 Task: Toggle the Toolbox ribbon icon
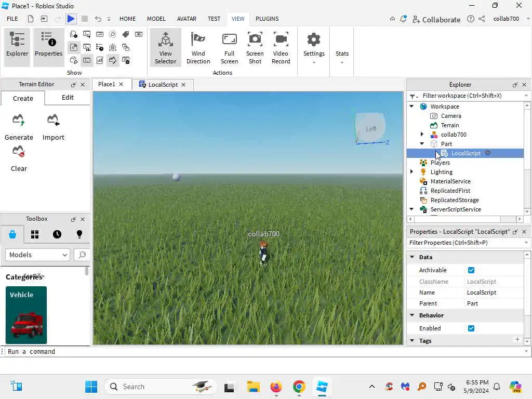click(x=74, y=47)
